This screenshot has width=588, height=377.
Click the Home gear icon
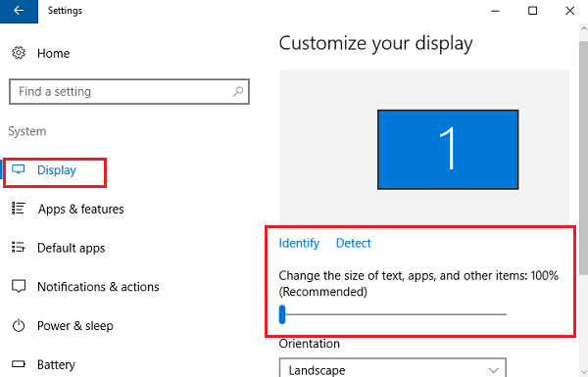click(x=19, y=53)
